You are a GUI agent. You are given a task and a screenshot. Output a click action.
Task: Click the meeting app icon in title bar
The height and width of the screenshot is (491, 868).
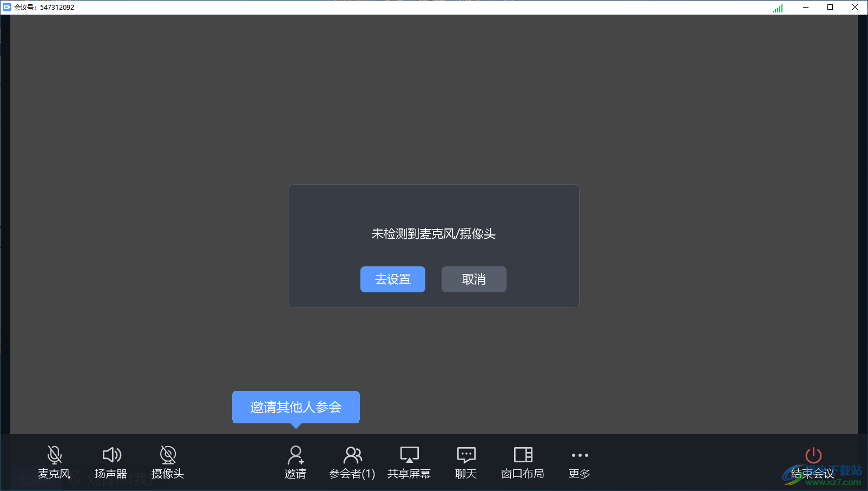click(x=7, y=7)
